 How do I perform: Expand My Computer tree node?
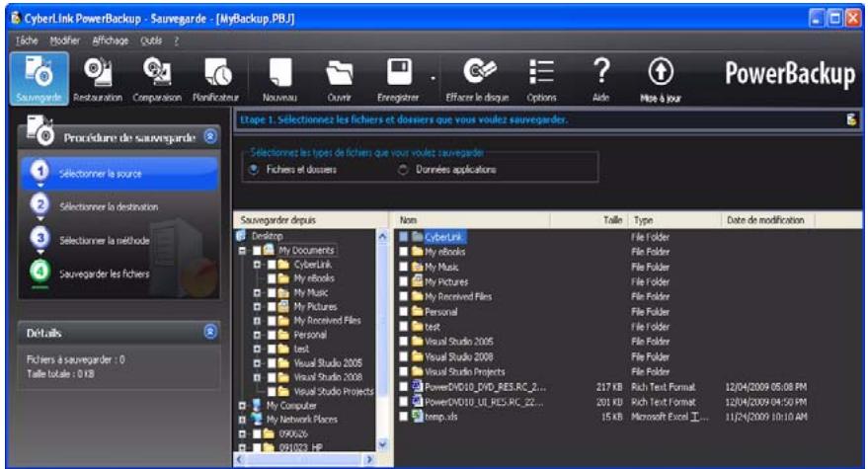(x=243, y=406)
